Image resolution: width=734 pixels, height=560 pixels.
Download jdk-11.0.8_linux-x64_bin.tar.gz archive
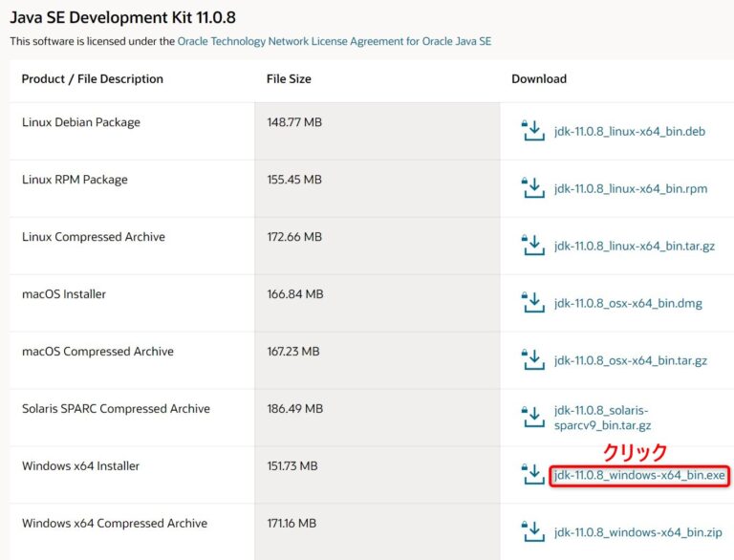[x=634, y=246]
